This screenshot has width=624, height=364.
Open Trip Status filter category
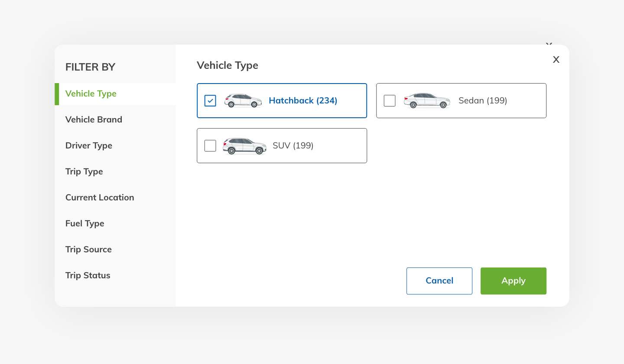point(88,275)
